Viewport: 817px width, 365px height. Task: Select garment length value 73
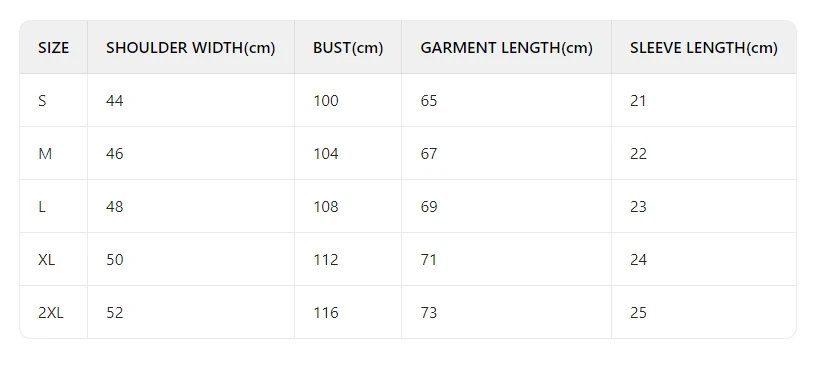click(x=429, y=312)
